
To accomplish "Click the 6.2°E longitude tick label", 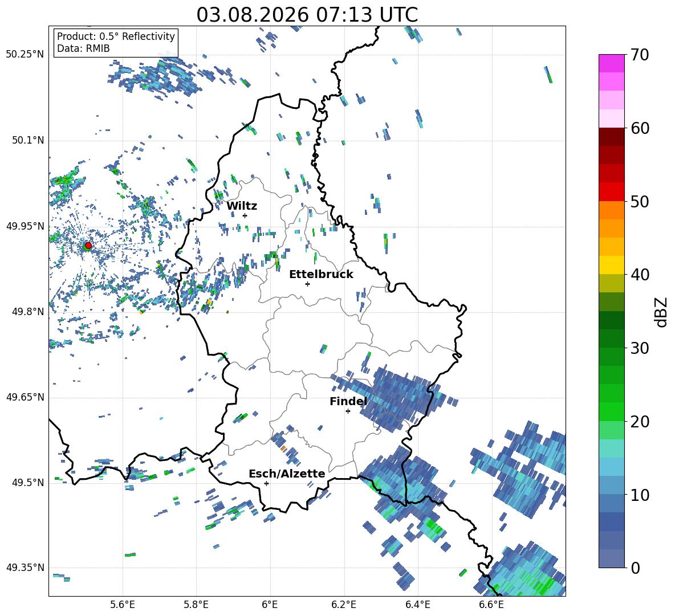I will 344,605.
